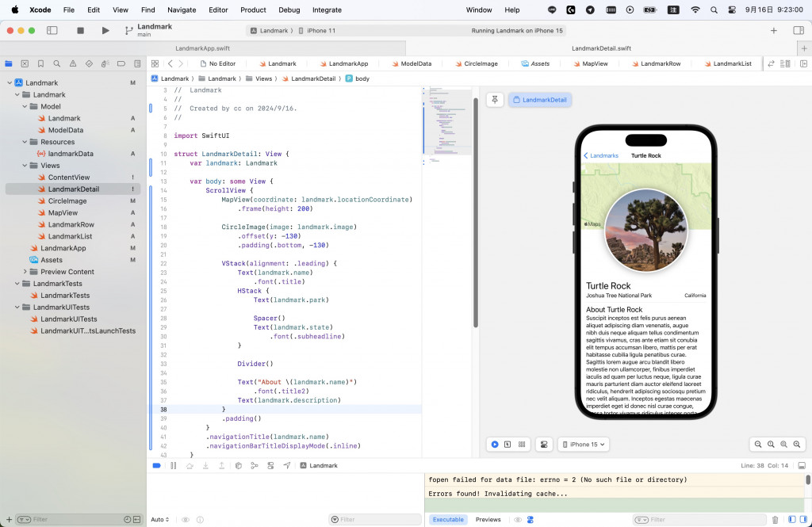
Task: Switch to the LandmarkApp.swift tab
Action: tap(201, 48)
